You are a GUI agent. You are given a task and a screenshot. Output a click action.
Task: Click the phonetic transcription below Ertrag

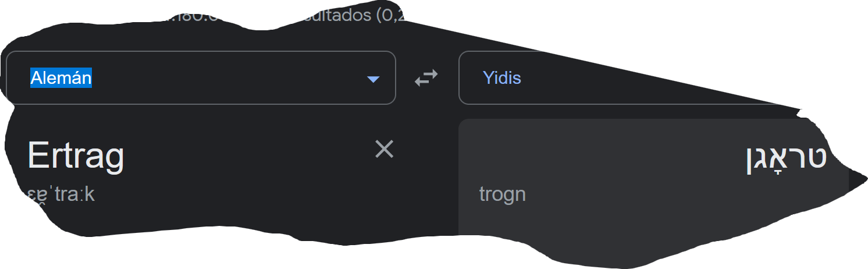62,194
